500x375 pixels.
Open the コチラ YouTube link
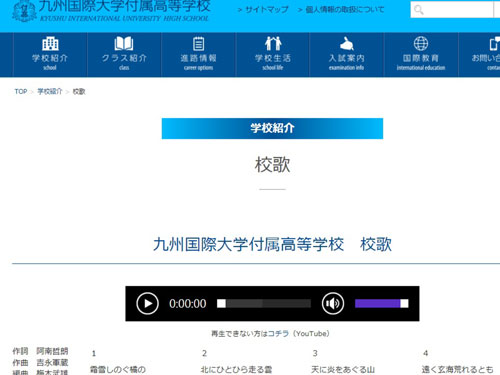(x=278, y=333)
